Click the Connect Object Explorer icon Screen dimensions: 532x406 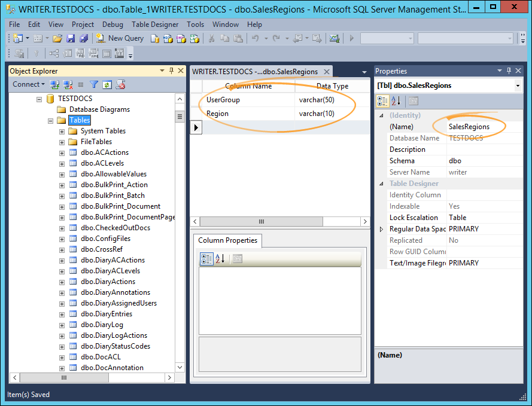click(x=54, y=84)
